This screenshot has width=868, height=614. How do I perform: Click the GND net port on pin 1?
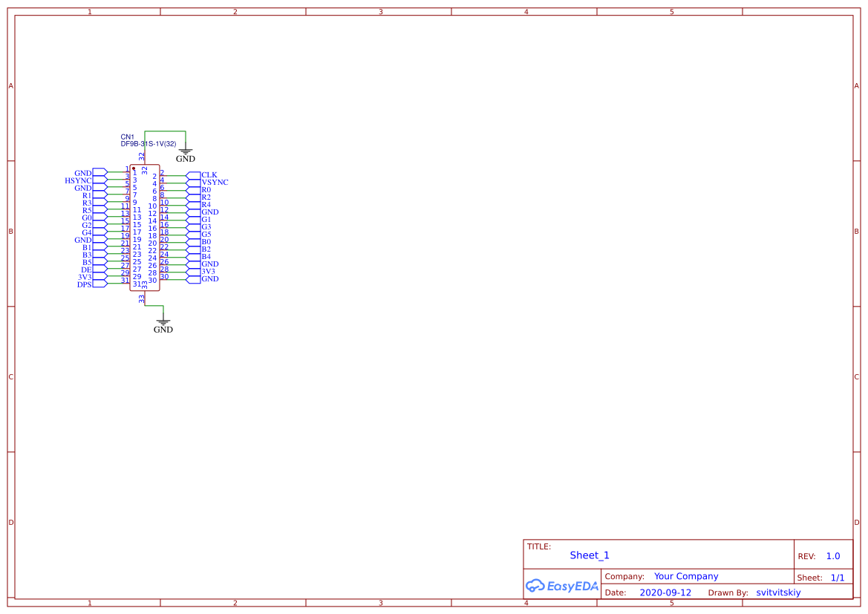[x=91, y=173]
